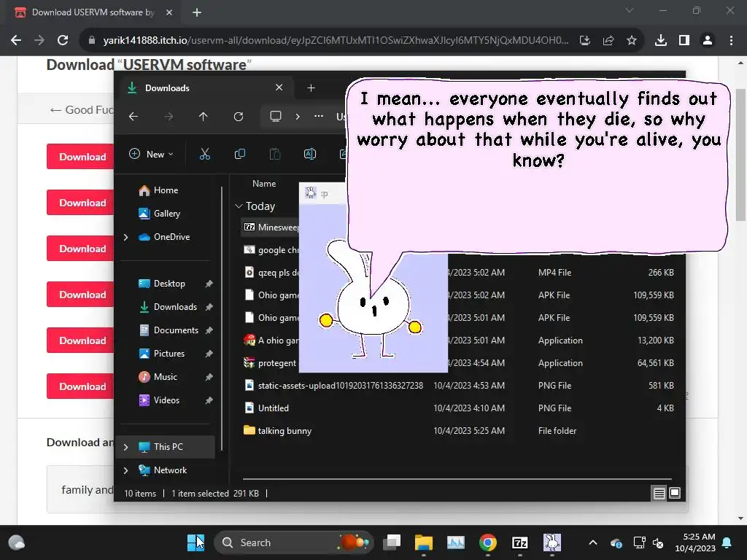The width and height of the screenshot is (747, 560).
Task: Expand the This PC tree node
Action: click(x=125, y=447)
